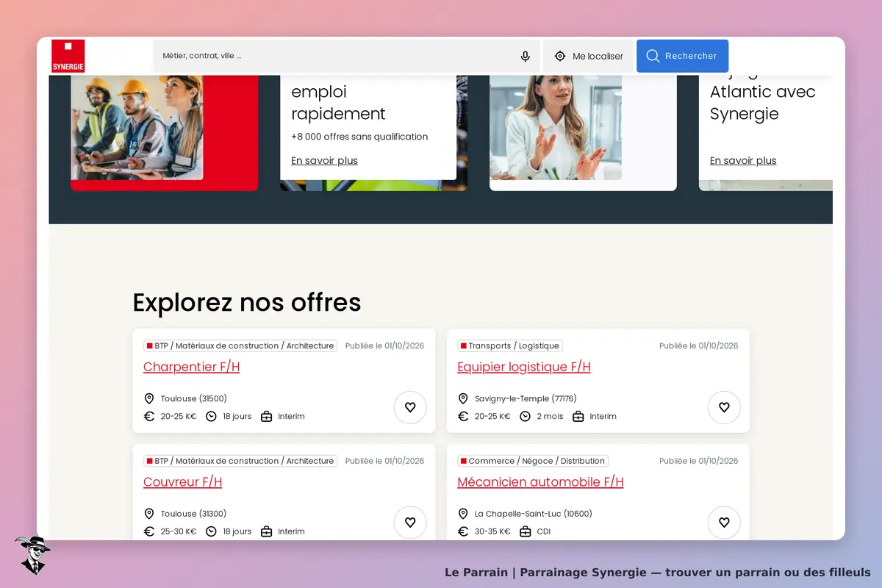The width and height of the screenshot is (882, 588).
Task: Click location pin beside Toulouse (31500)
Action: tap(149, 398)
